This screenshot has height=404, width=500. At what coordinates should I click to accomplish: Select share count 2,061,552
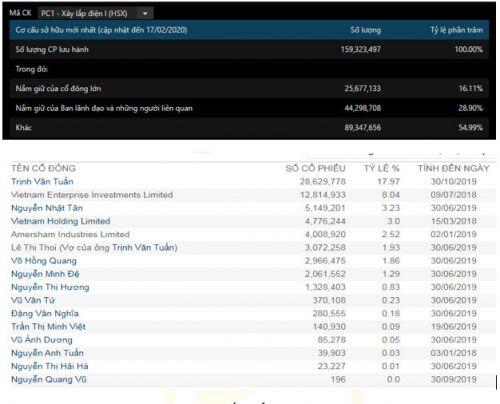pos(325,274)
